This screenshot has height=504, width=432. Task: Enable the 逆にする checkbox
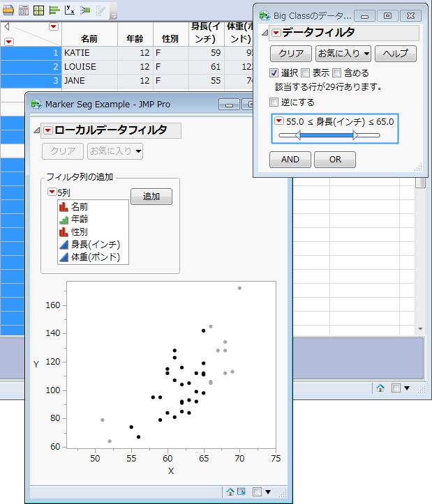point(274,102)
